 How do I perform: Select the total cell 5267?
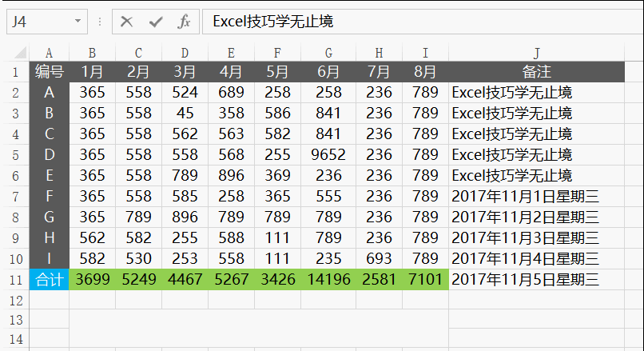pyautogui.click(x=231, y=280)
